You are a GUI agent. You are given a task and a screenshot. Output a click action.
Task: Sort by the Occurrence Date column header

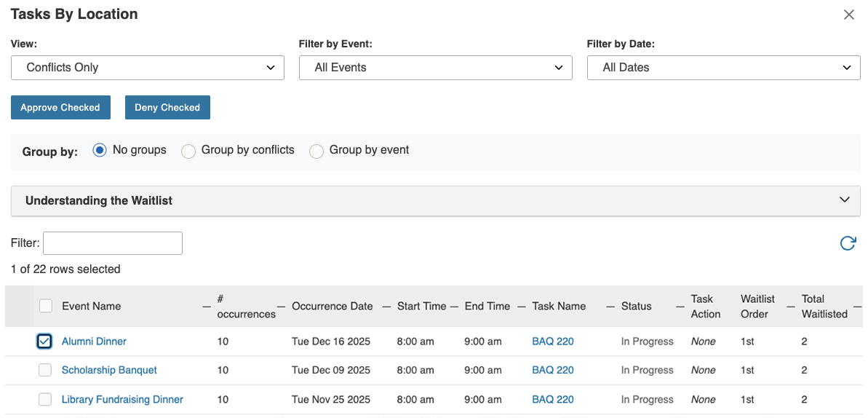point(333,306)
